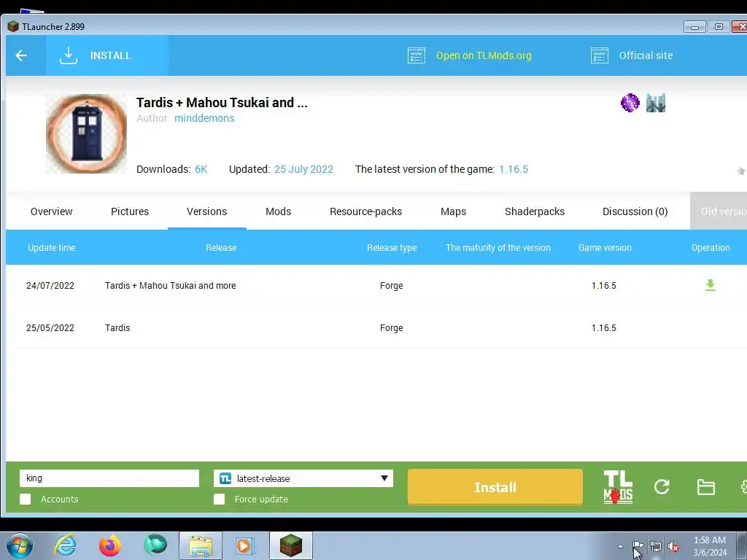Click the 25/05/2022 date cell
The height and width of the screenshot is (560, 747).
(50, 328)
